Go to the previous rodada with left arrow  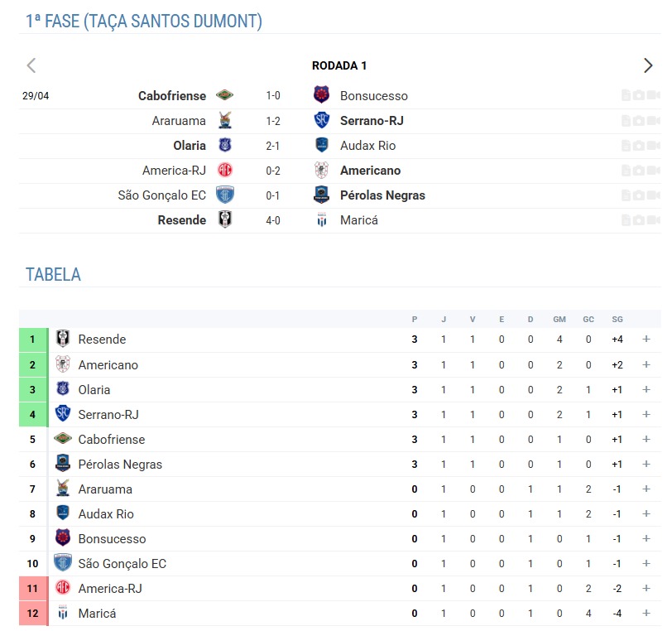click(x=31, y=65)
